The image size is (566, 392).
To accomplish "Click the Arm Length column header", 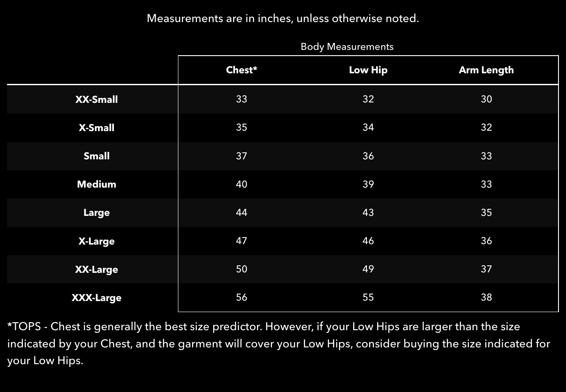I will (x=486, y=70).
